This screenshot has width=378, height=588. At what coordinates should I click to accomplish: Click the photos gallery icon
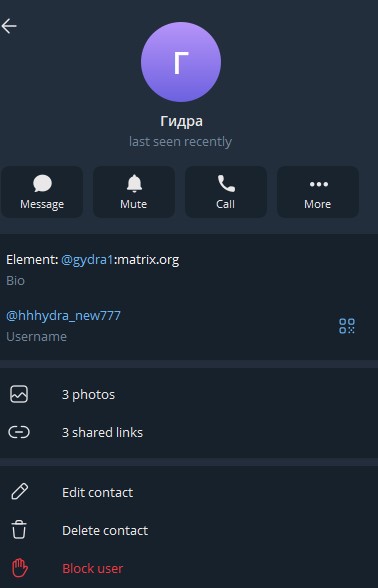point(19,394)
